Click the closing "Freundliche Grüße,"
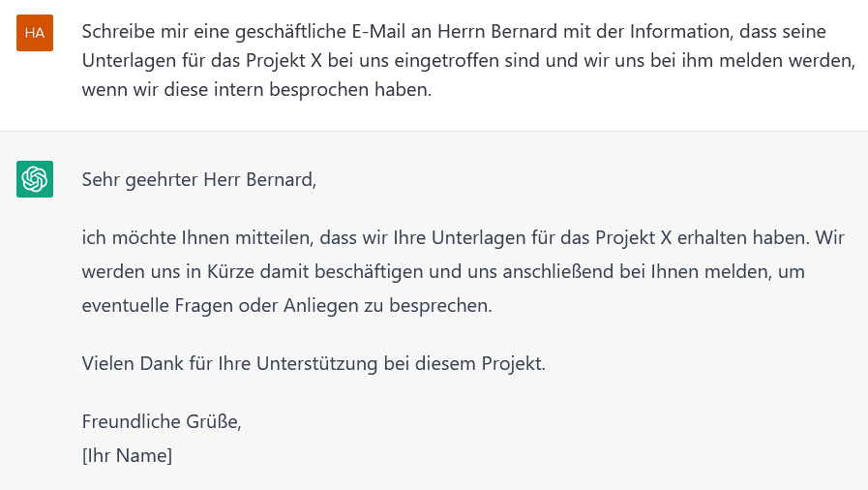868x490 pixels. pyautogui.click(x=162, y=421)
